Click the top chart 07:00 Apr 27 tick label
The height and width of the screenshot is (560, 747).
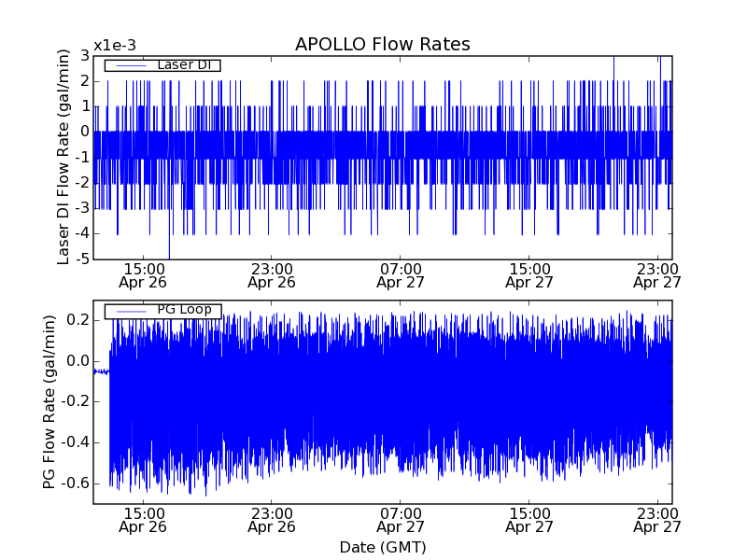(x=401, y=275)
